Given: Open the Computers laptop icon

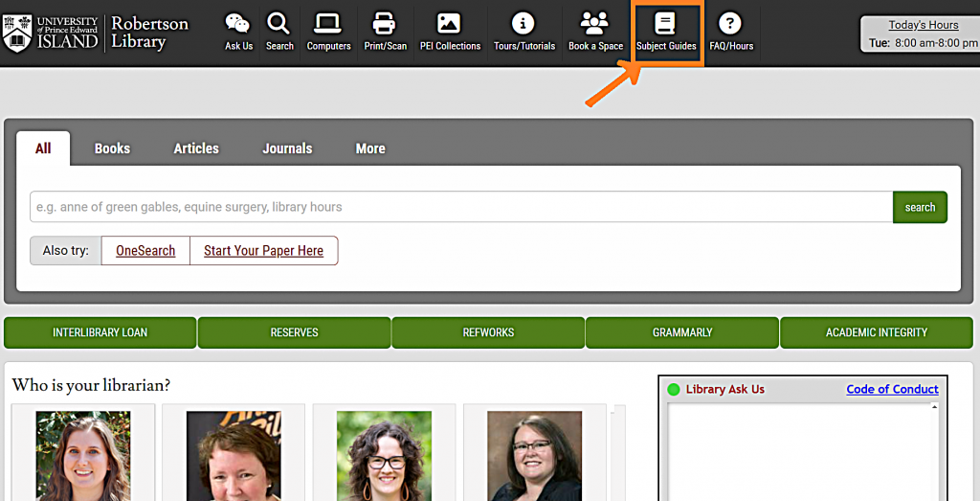Looking at the screenshot, I should (328, 24).
